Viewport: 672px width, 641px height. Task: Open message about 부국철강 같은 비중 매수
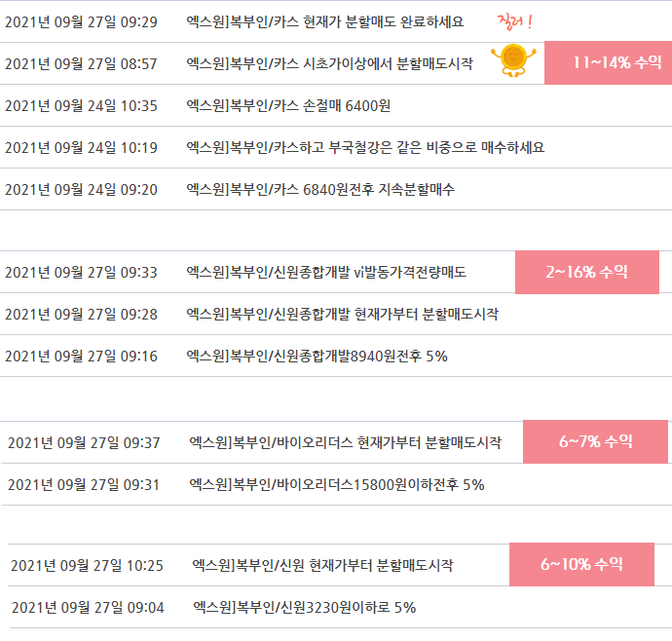[365, 147]
